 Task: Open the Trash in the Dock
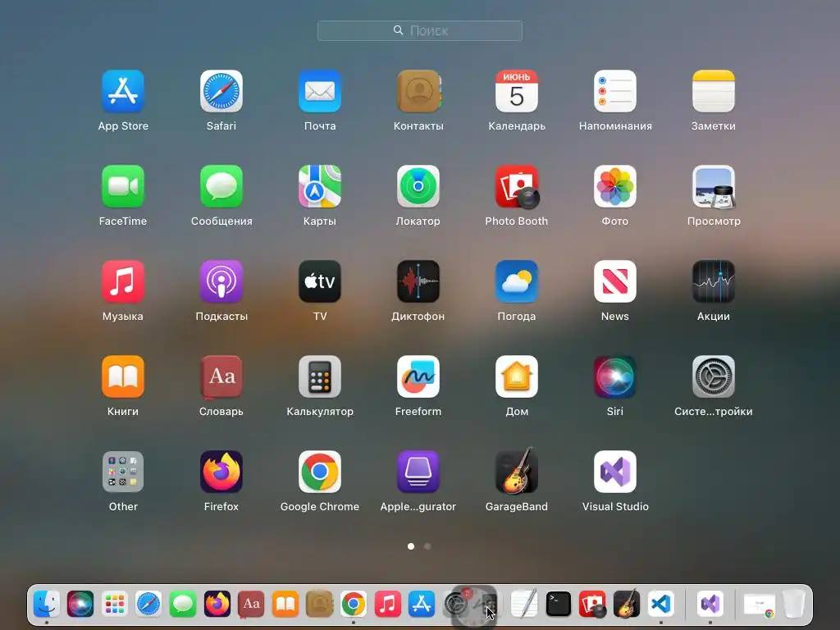pos(794,605)
